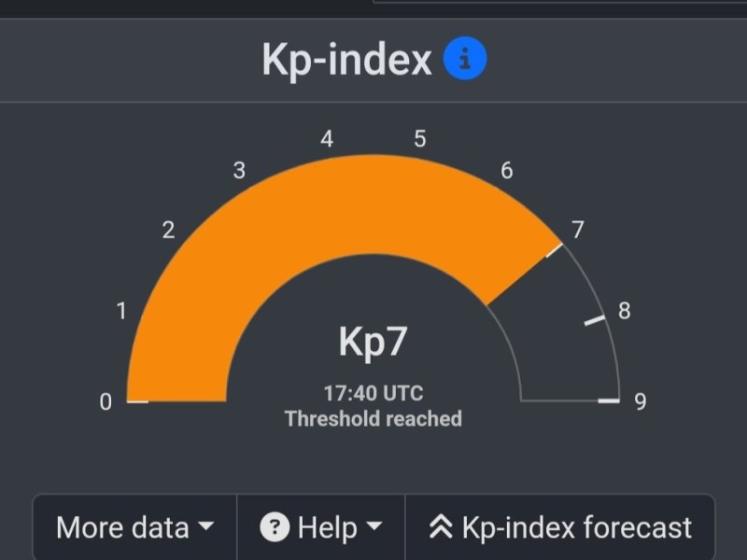Click gauge scale label 7
This screenshot has width=747, height=560.
point(577,230)
